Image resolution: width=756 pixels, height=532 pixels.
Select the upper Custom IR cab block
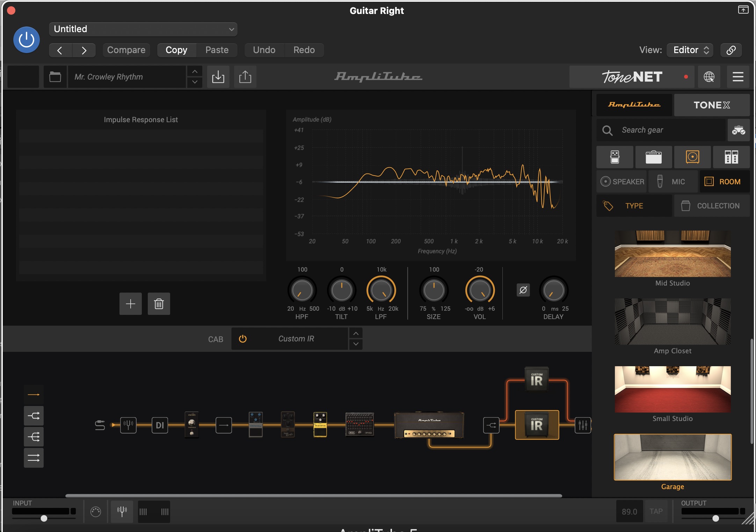537,379
